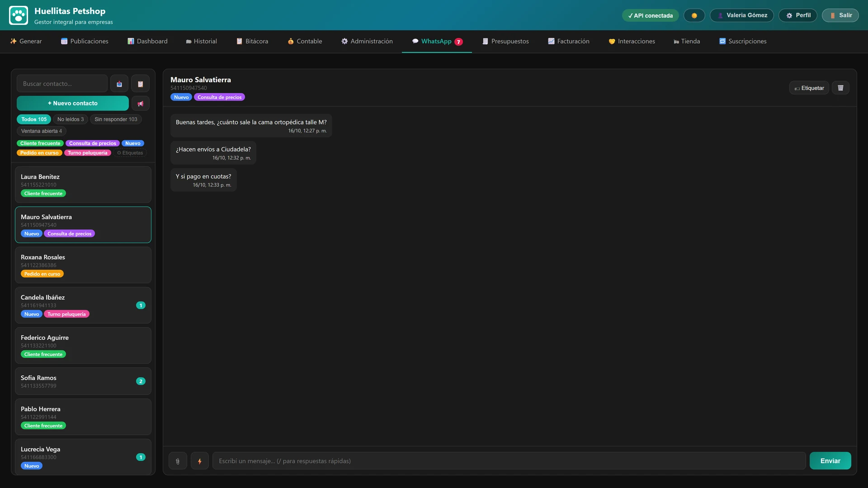Delete conversation using the trash icon

tap(840, 88)
